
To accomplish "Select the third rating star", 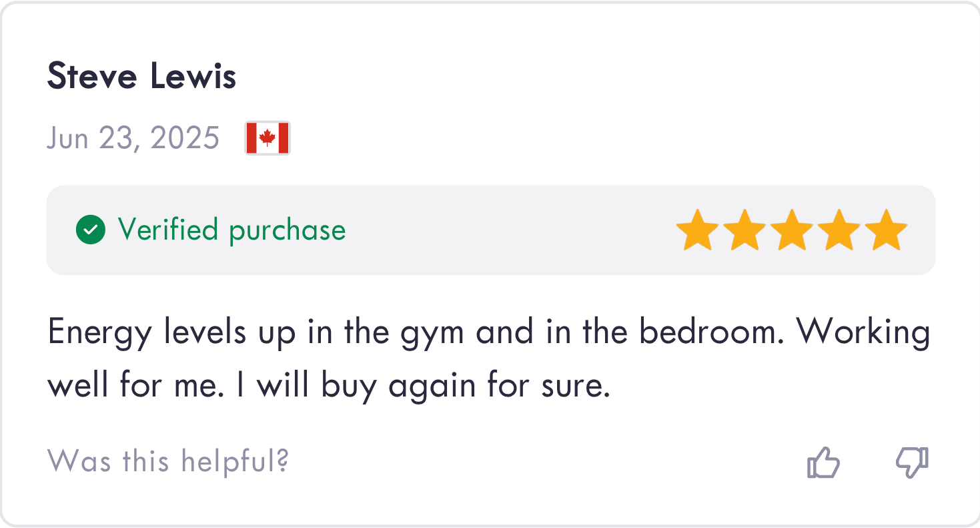I will 792,230.
